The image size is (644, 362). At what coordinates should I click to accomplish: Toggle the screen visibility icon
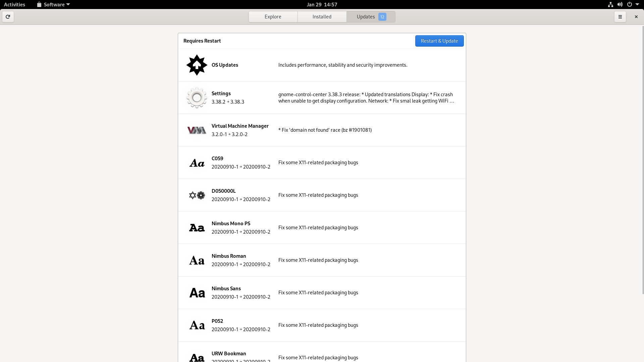[629, 4]
